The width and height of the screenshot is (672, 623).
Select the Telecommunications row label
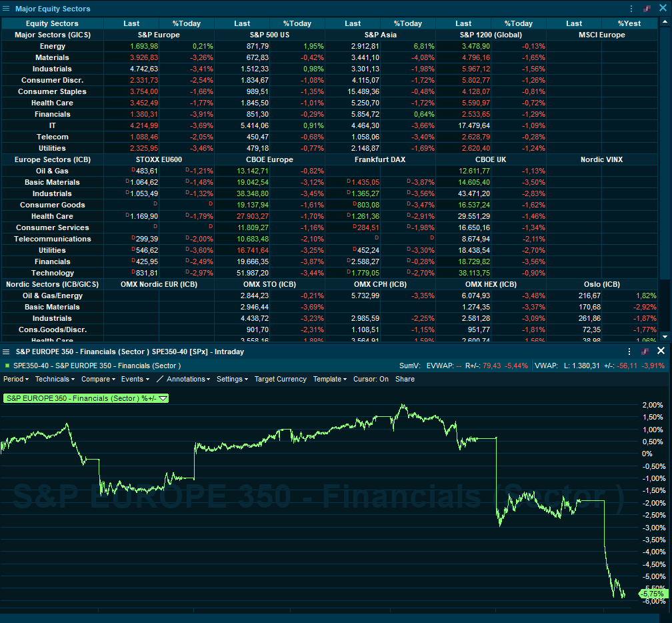click(x=52, y=239)
